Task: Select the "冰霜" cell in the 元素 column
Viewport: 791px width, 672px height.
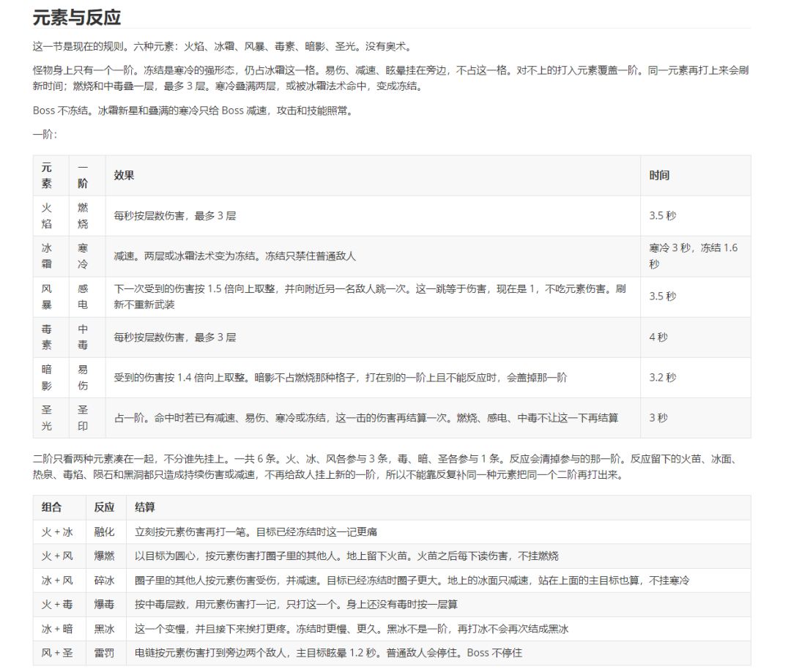Action: pyautogui.click(x=51, y=256)
